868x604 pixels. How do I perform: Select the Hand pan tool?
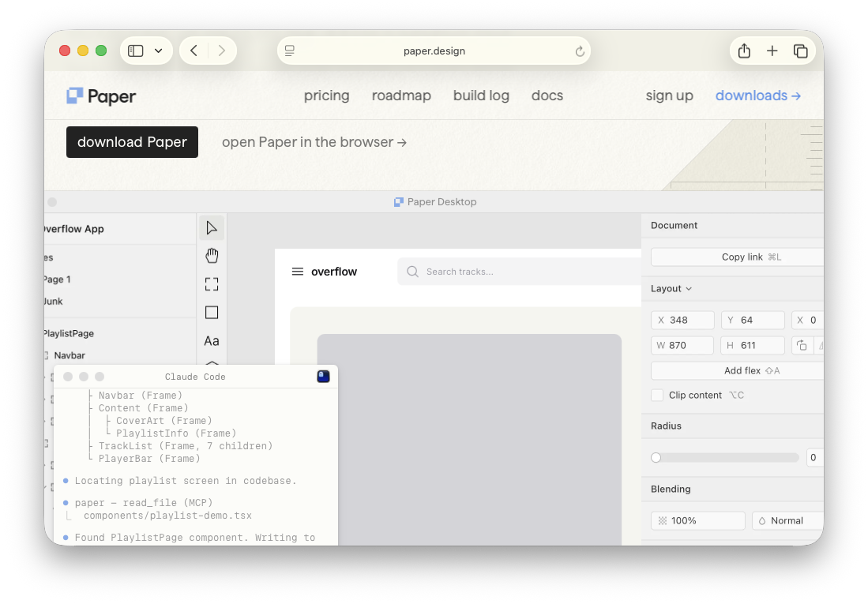tap(212, 255)
